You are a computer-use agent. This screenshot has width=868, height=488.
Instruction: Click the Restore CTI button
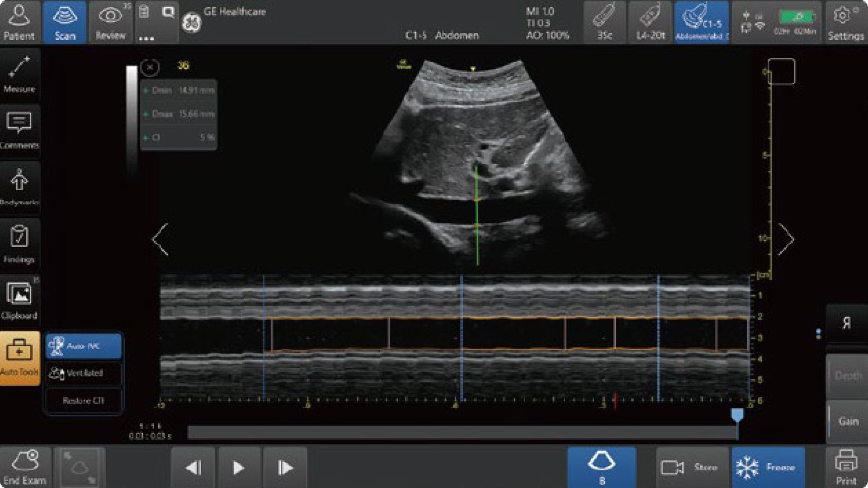coord(84,401)
